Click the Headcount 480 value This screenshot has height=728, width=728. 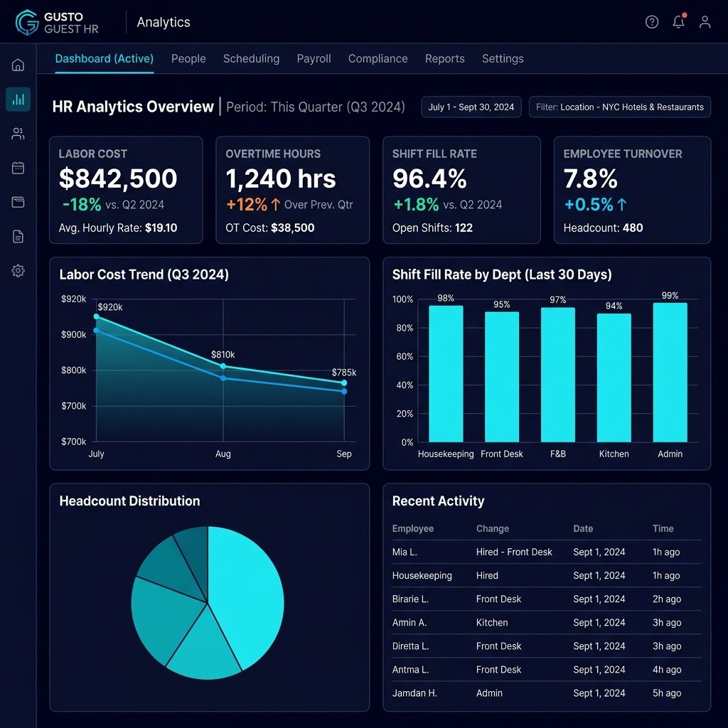click(632, 228)
